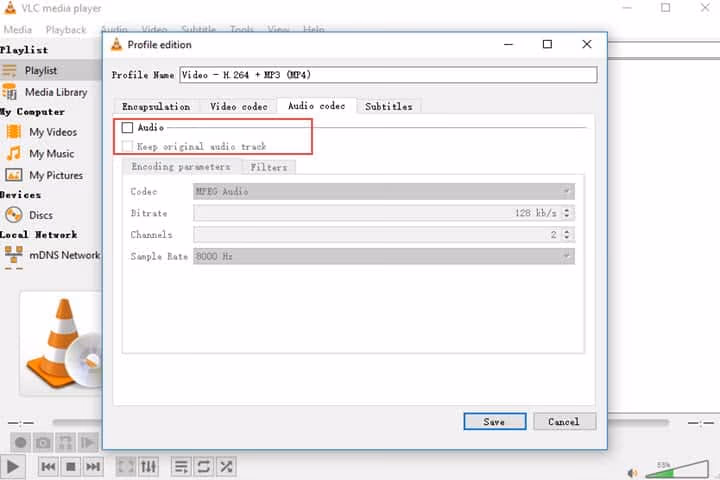Mute audio with the speaker icon
The height and width of the screenshot is (480, 720).
pos(633,472)
